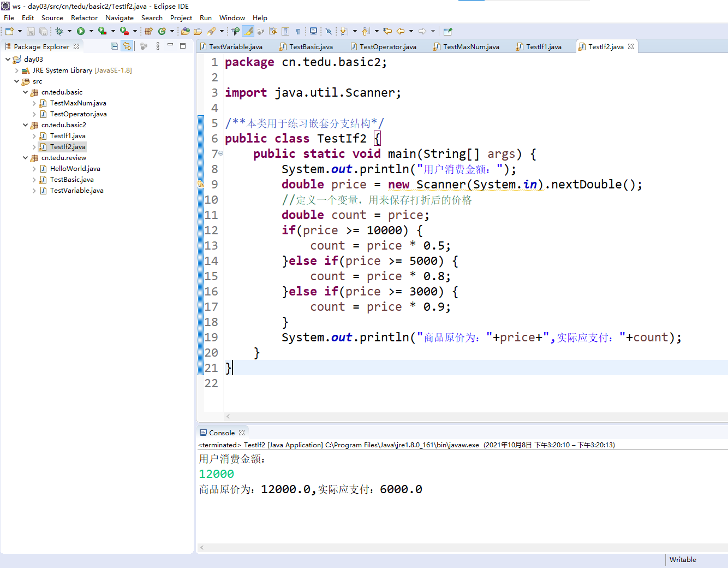Click the Last Edit Location icon
The height and width of the screenshot is (568, 728).
(387, 31)
